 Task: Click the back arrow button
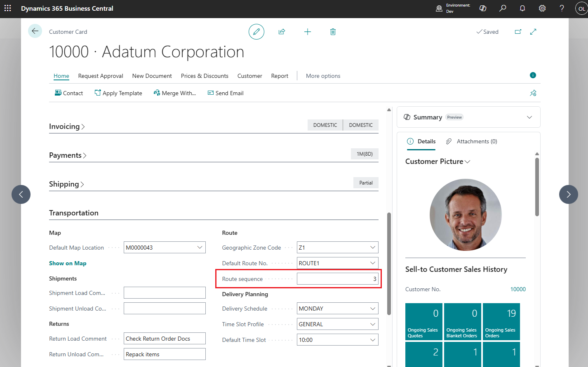(x=35, y=31)
